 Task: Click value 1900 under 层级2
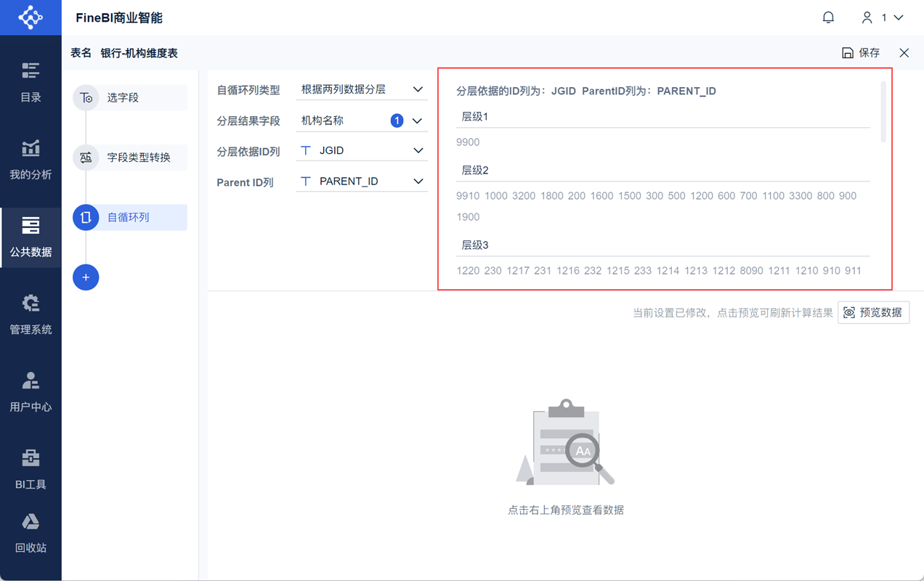click(x=468, y=217)
